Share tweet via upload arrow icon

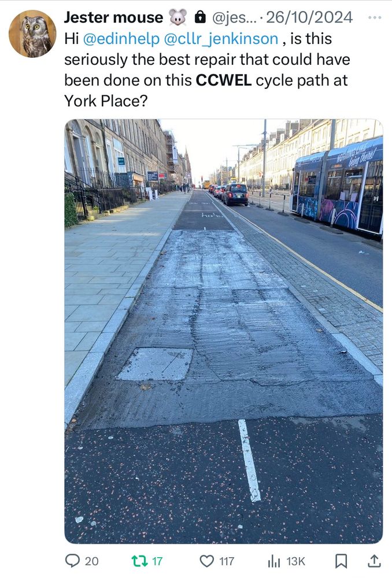374,561
